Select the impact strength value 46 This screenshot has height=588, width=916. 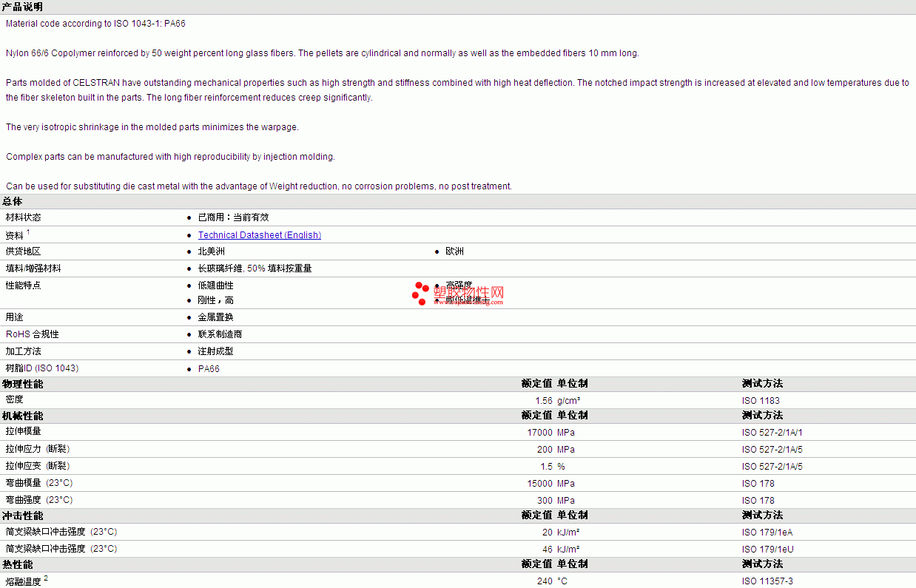pos(548,550)
